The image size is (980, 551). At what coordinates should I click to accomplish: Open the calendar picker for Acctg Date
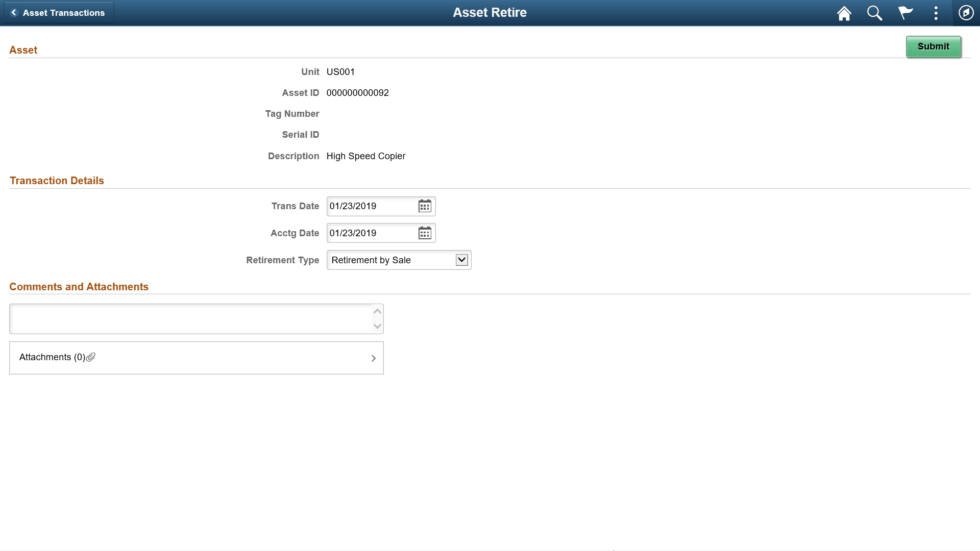tap(425, 233)
